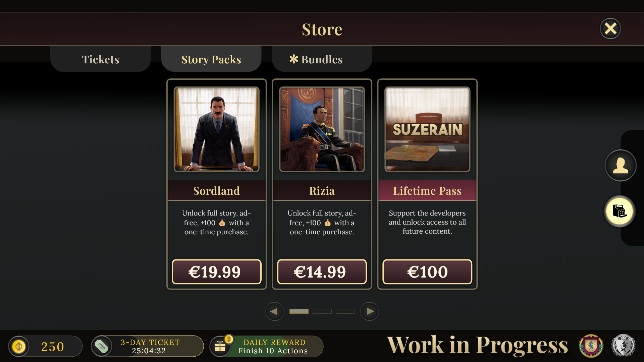
Task: Buy Sordland for €19.99
Action: point(216,272)
